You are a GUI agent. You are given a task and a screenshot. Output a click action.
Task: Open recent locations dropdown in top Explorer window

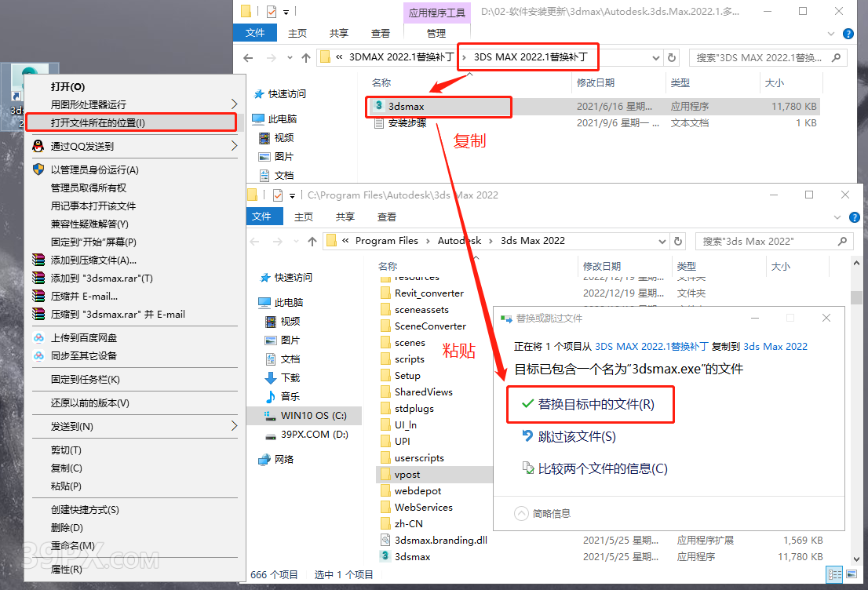coord(290,57)
